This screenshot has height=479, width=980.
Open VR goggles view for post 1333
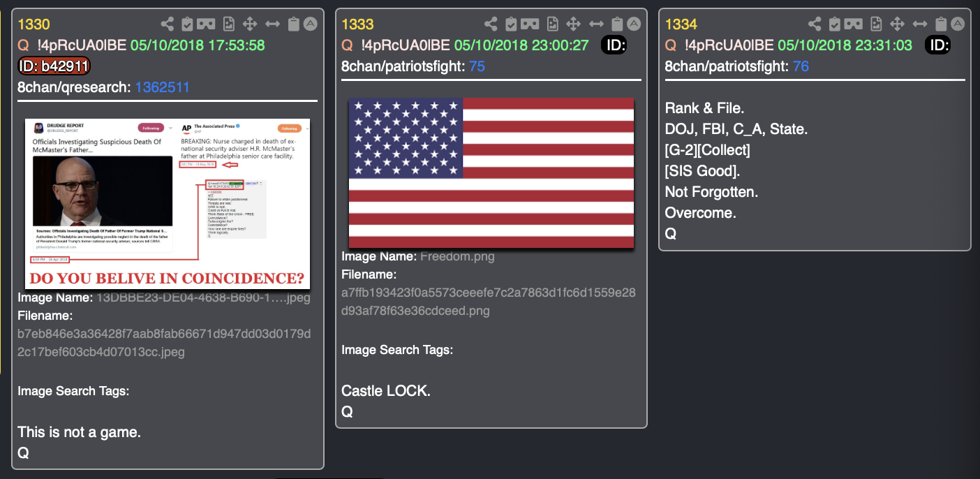530,24
